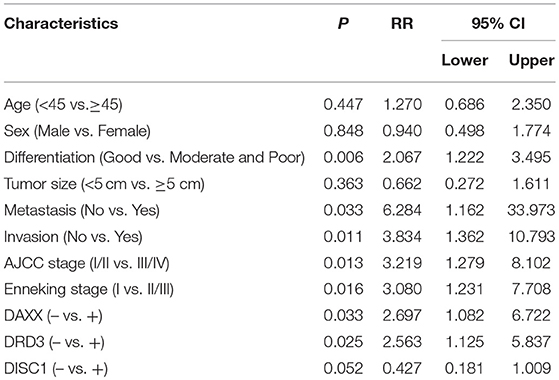This screenshot has width=559, height=380.
Task: Select the 95% CI header
Action: pyautogui.click(x=498, y=24)
